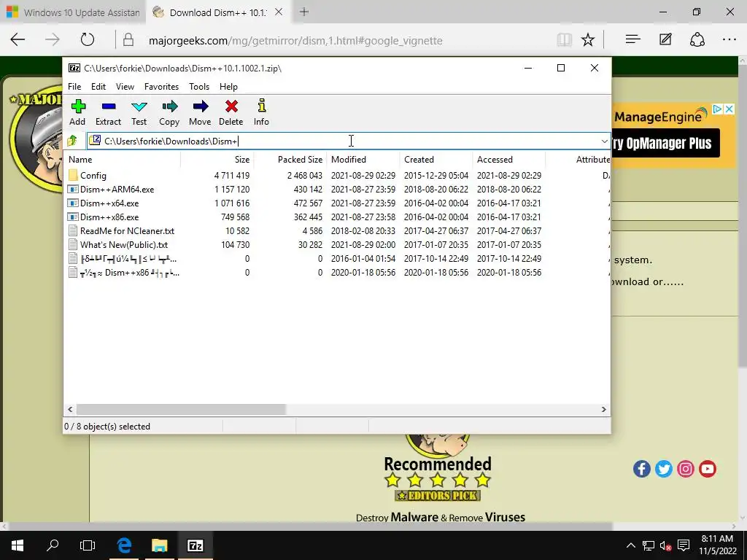Open the Favorites menu
747x560 pixels.
pyautogui.click(x=161, y=86)
